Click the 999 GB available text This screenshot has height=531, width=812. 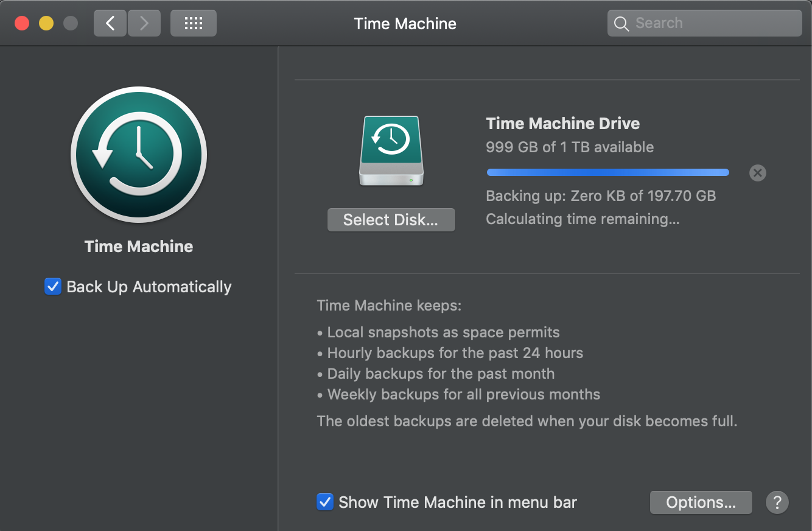pos(570,147)
